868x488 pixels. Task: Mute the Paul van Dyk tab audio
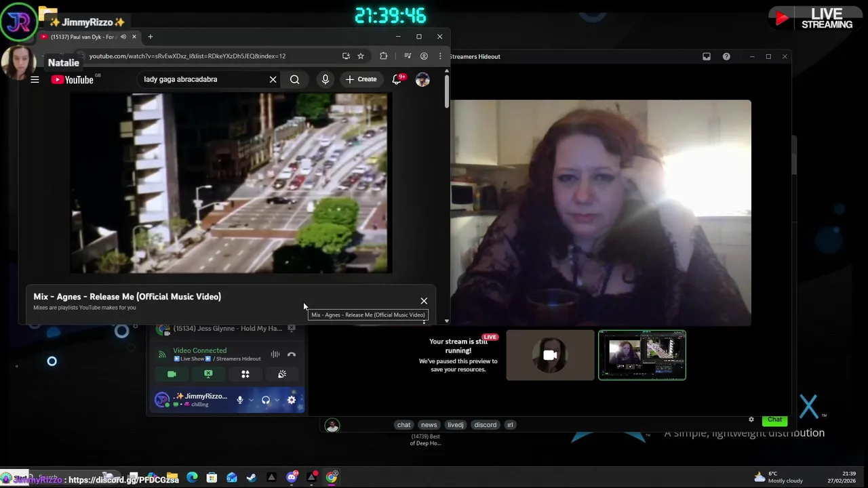[x=123, y=37]
